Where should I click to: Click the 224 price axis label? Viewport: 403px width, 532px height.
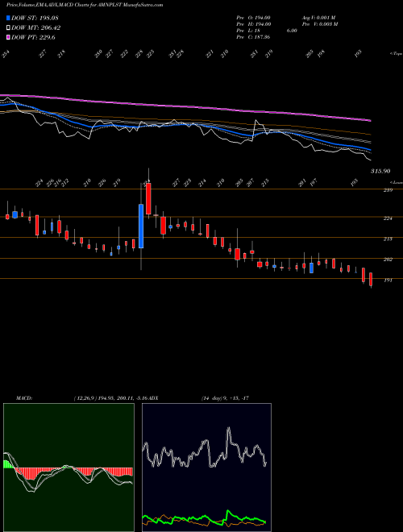coord(388,218)
